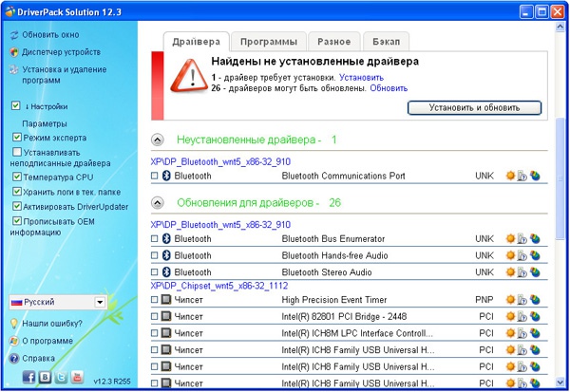Click the Нашли ошибку? link
570x392 pixels.
tap(52, 324)
